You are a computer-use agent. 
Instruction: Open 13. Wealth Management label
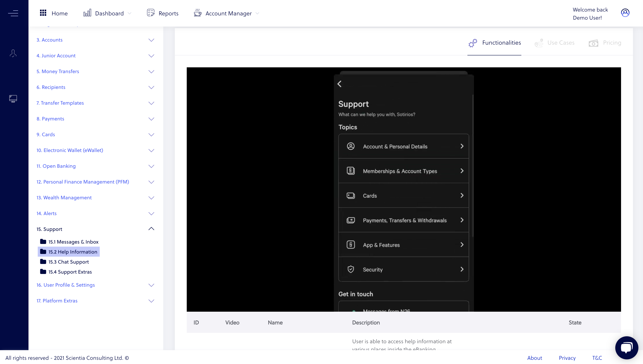(x=64, y=198)
